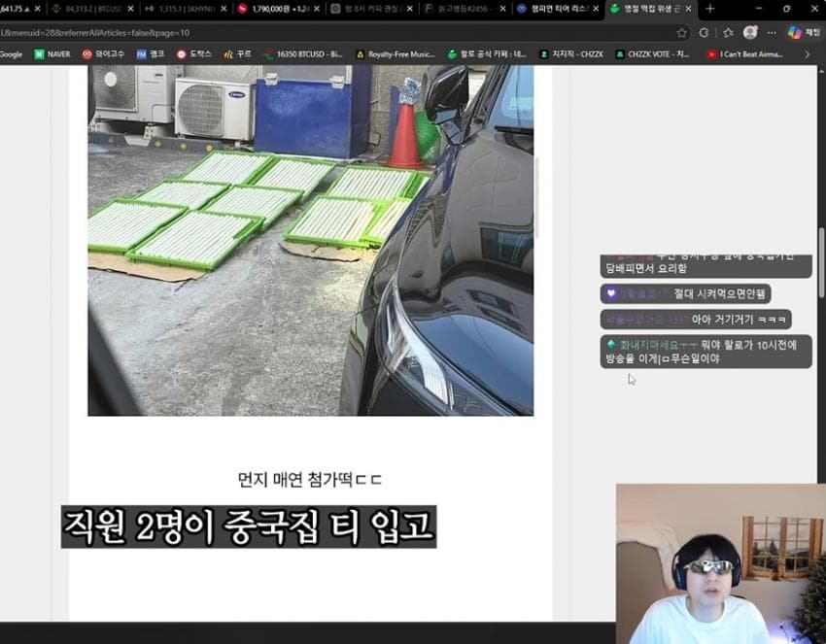
Task: Click the chat message about 랄로가 10시전에 방송
Action: click(x=706, y=352)
